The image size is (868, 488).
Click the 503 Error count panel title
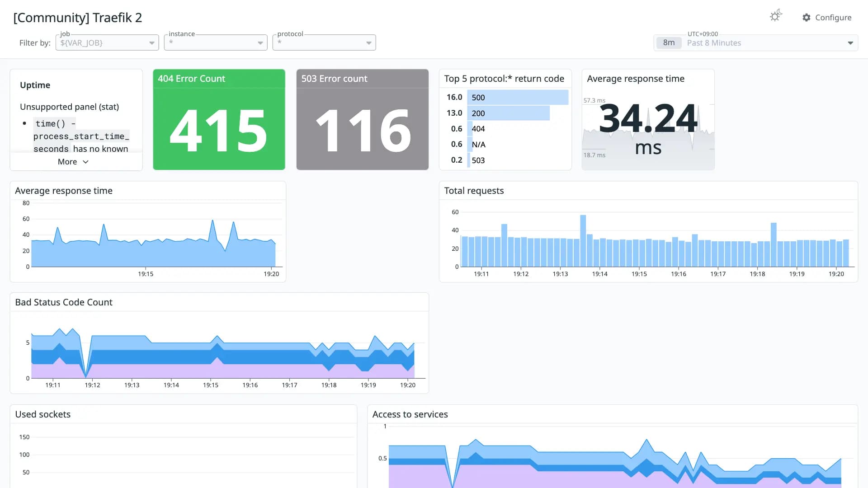334,79
